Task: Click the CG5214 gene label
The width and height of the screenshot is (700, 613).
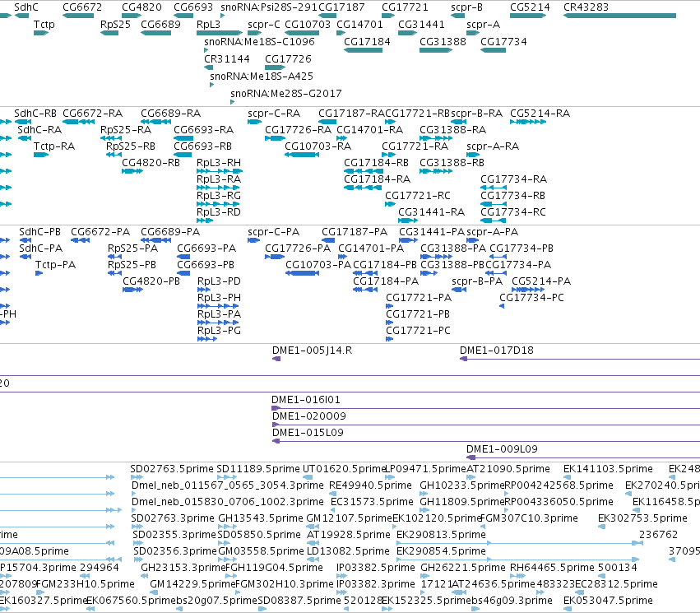Action: pyautogui.click(x=530, y=7)
